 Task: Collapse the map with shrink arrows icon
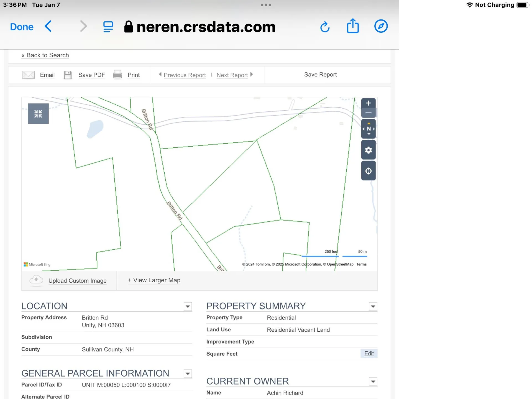pyautogui.click(x=38, y=114)
